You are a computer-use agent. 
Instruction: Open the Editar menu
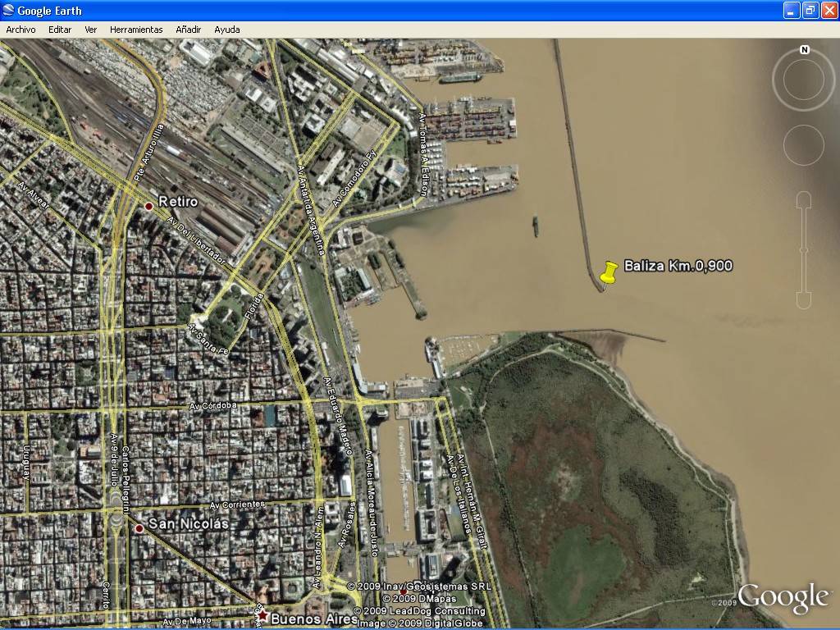coord(59,30)
